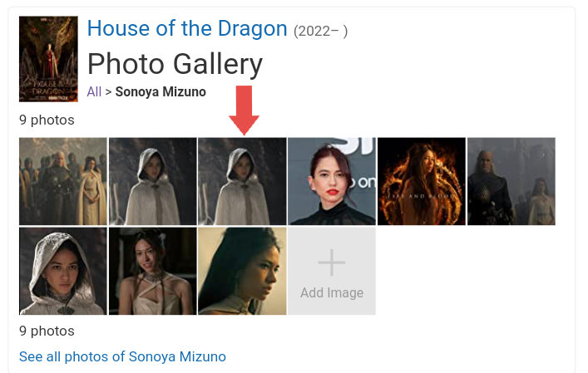Open the House of the Dragon title link

pos(186,28)
